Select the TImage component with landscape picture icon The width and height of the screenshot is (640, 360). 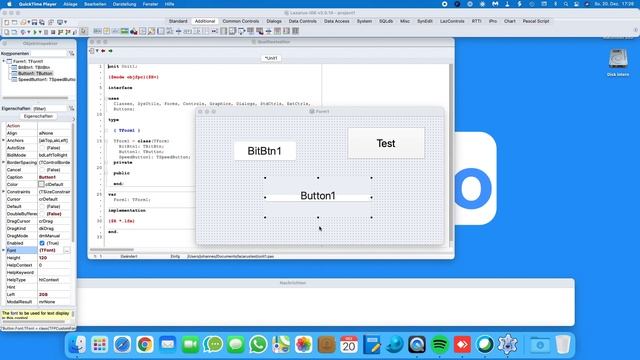coord(124,31)
